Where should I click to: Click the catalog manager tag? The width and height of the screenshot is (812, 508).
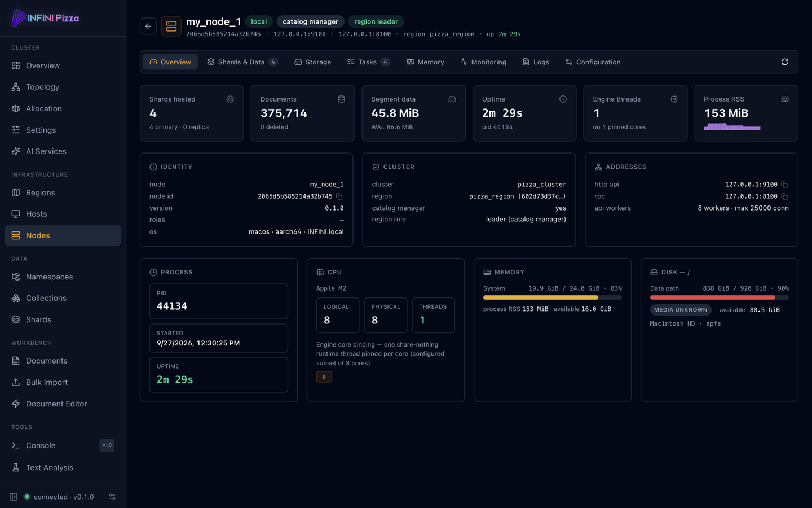[x=310, y=21]
